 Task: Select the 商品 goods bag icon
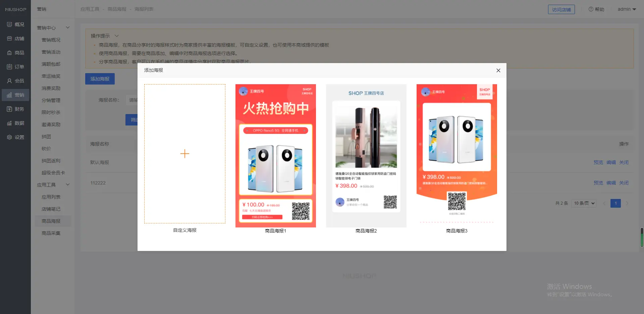coord(9,53)
